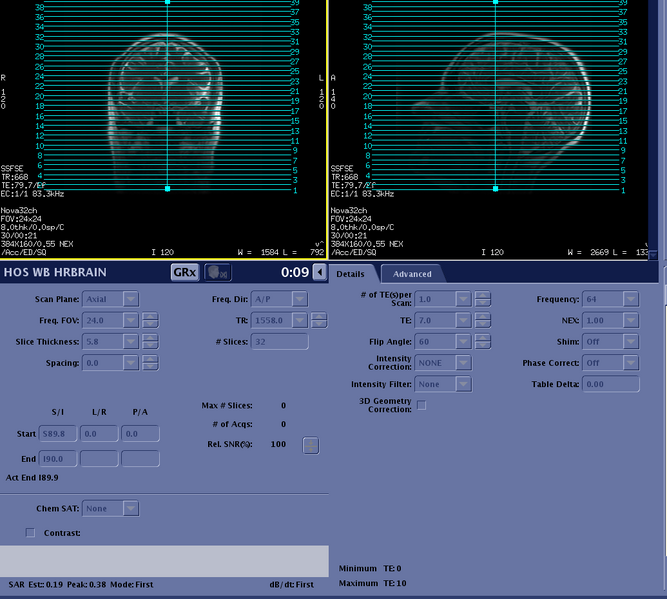Open the TR value dropdown arrow
Screen dimensions: 667x599
click(x=299, y=320)
